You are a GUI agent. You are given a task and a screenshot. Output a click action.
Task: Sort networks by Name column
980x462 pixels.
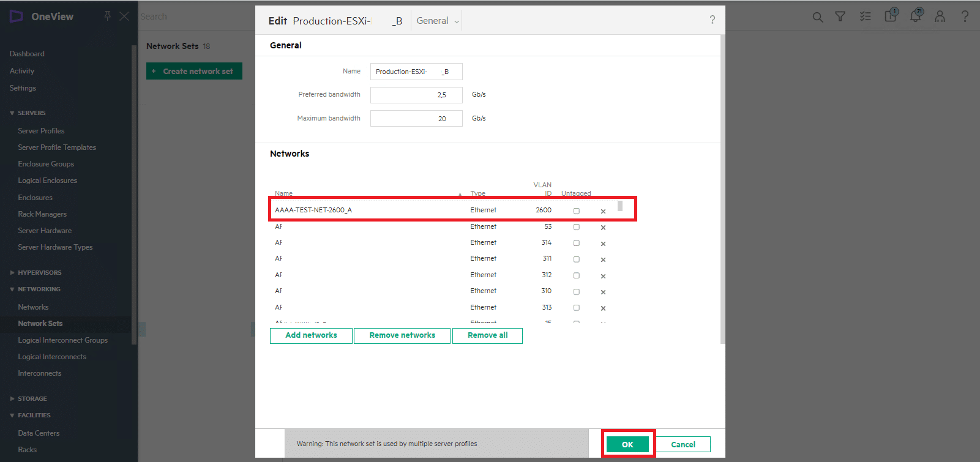click(283, 193)
